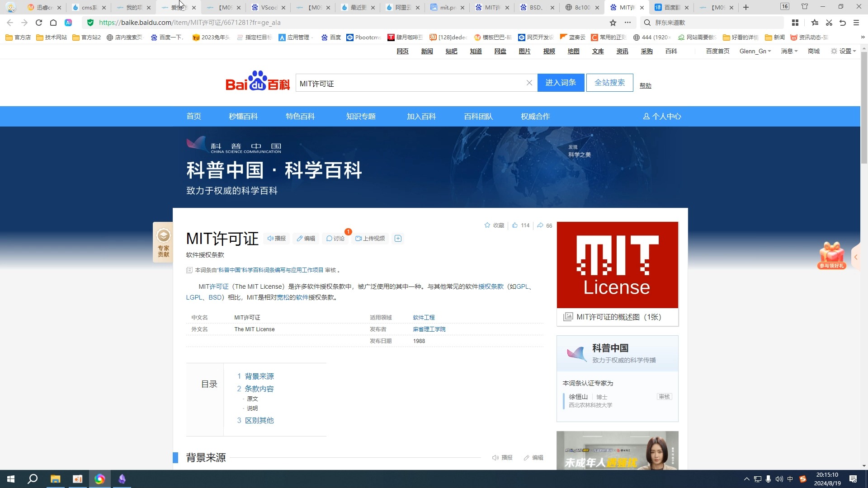This screenshot has width=868, height=488.
Task: Click the volume icon in system tray
Action: tap(779, 479)
